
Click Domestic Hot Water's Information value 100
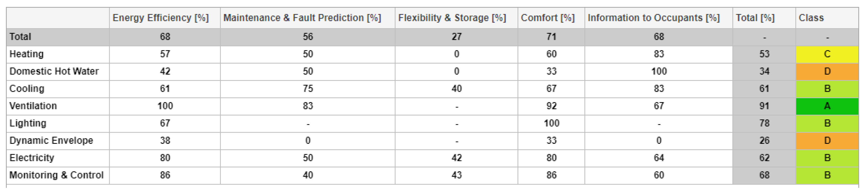659,72
